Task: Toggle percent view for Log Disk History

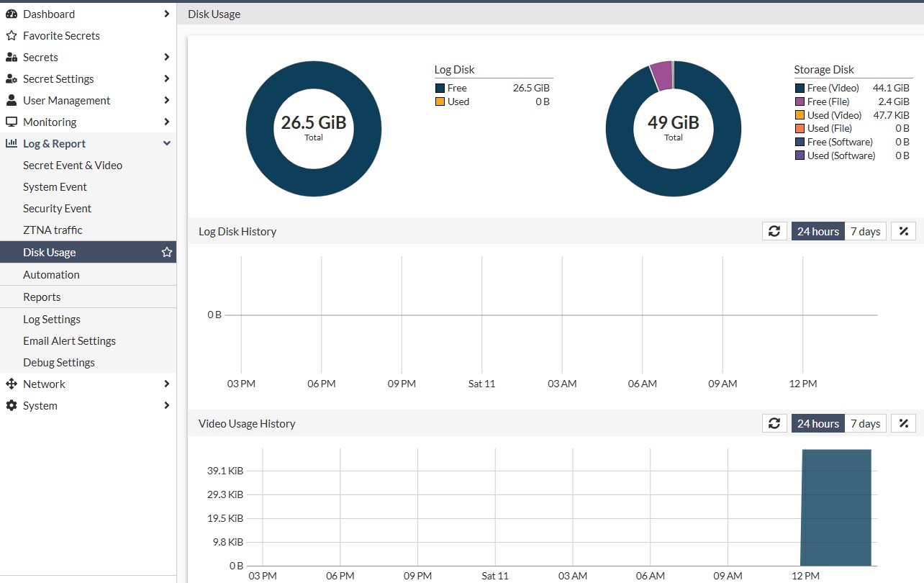Action: point(904,231)
